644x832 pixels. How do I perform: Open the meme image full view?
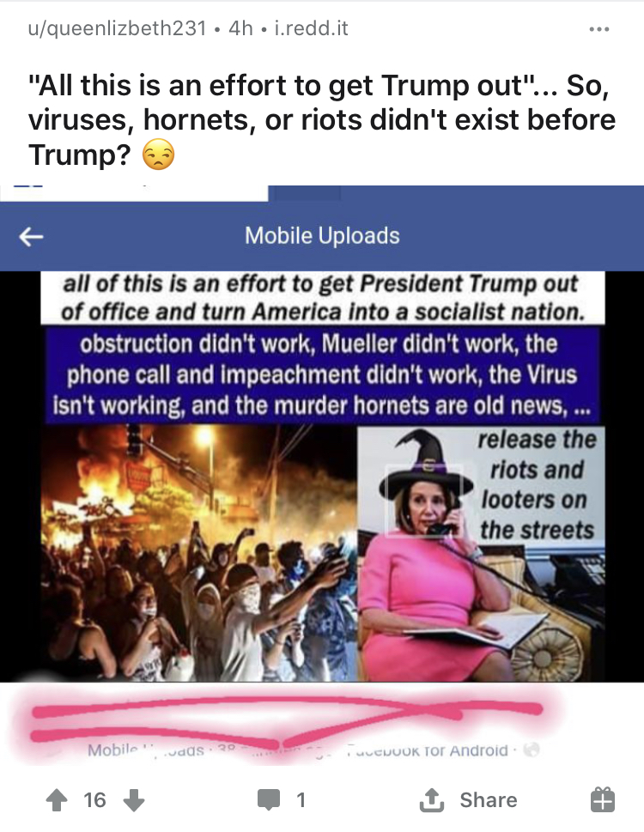[323, 477]
